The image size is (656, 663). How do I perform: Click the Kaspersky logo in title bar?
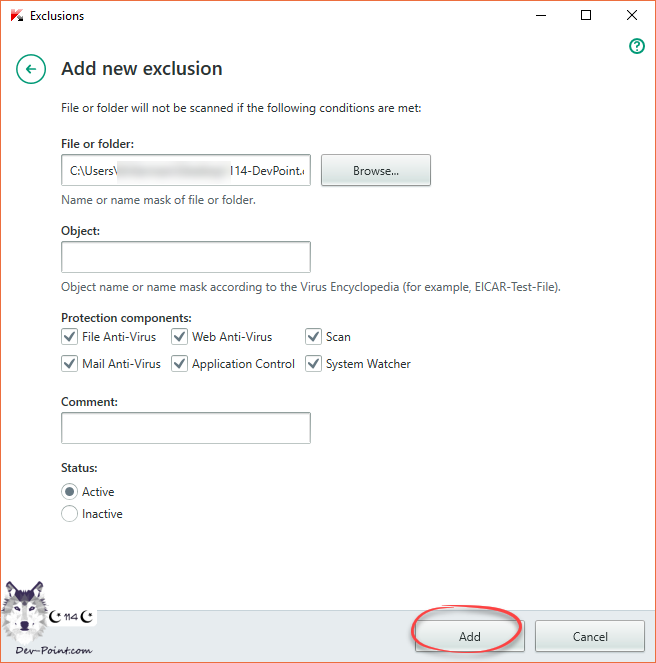15,16
